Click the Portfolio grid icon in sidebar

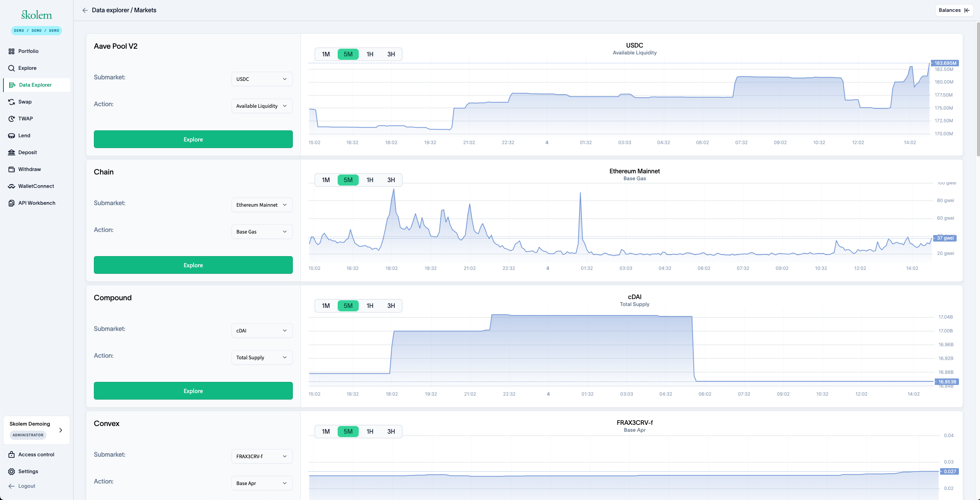click(x=11, y=51)
